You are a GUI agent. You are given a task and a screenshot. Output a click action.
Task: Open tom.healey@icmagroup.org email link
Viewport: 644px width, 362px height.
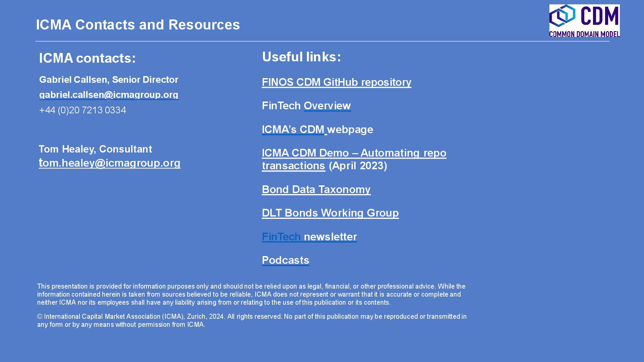click(x=110, y=163)
